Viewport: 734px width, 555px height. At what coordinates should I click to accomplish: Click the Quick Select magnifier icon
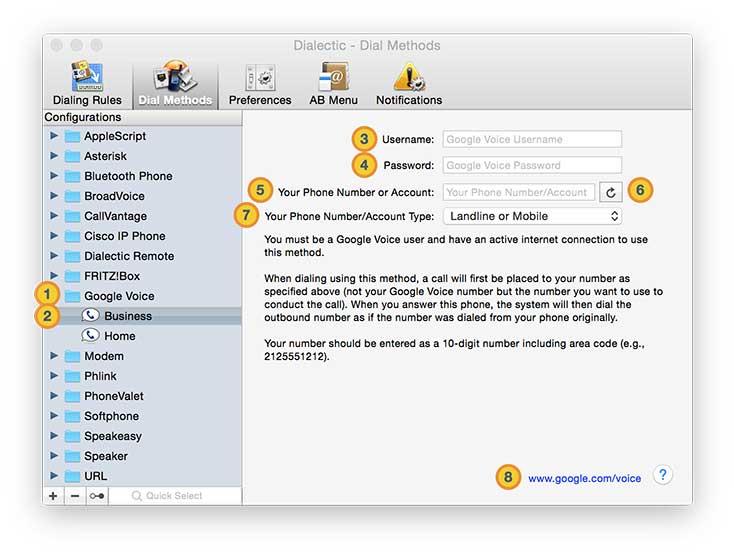pyautogui.click(x=136, y=496)
